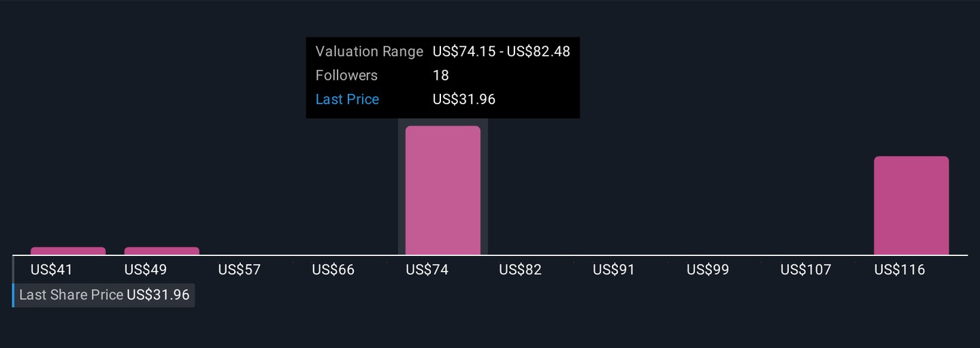Click the US$99 axis label
This screenshot has width=980, height=348.
(x=708, y=270)
